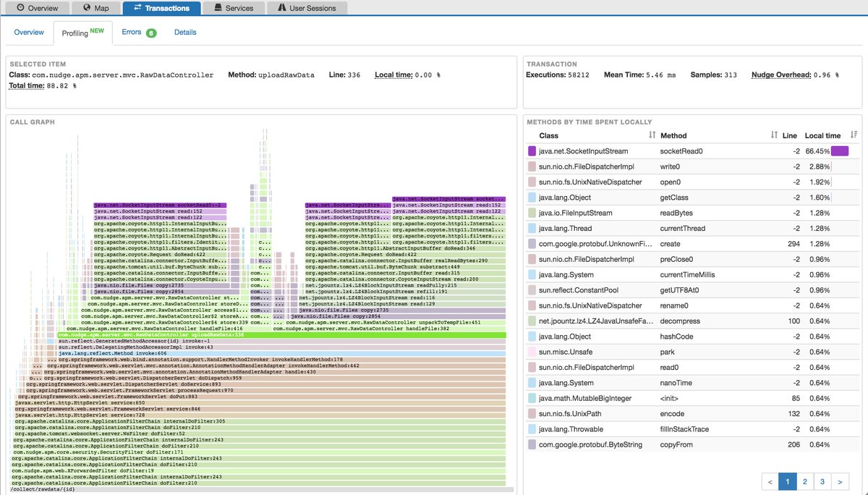Select page 1 in pagination
868x495 pixels.
787,481
